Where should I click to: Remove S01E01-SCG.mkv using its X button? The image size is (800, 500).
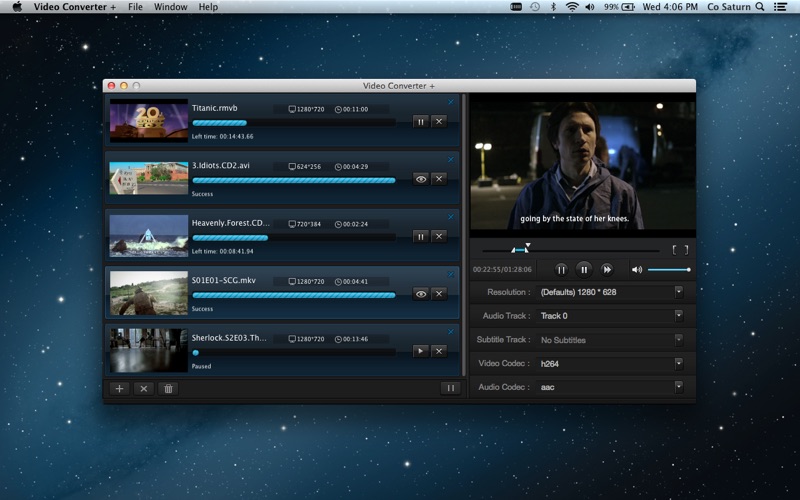coord(439,294)
